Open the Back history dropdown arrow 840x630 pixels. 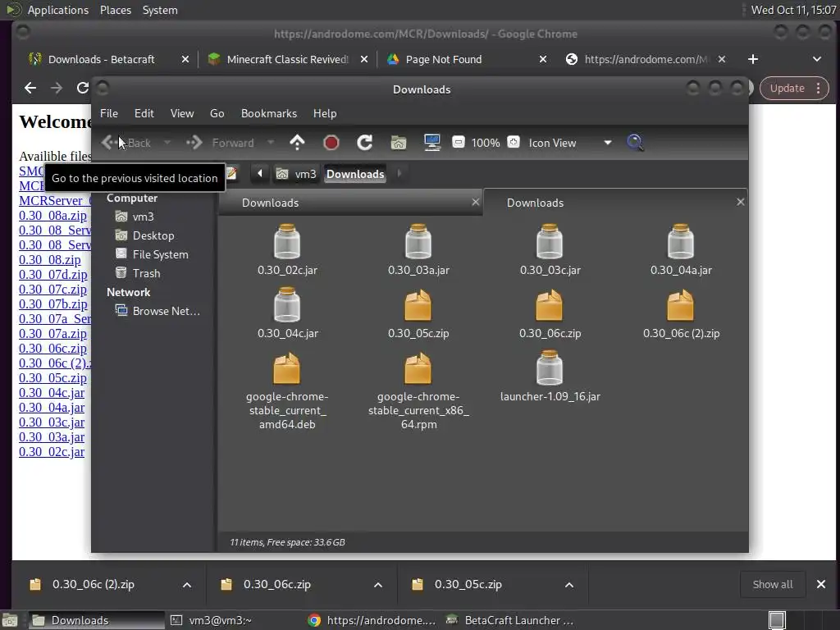click(167, 143)
